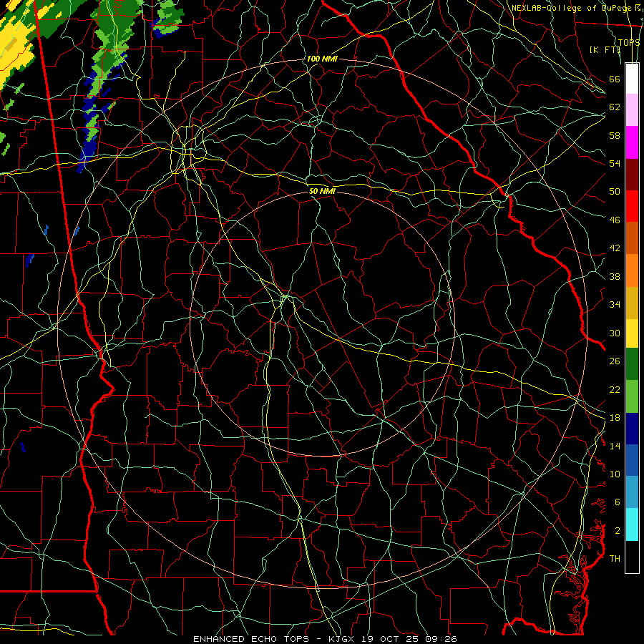Click the legend value '62'
This screenshot has height=644, width=644.
615,107
